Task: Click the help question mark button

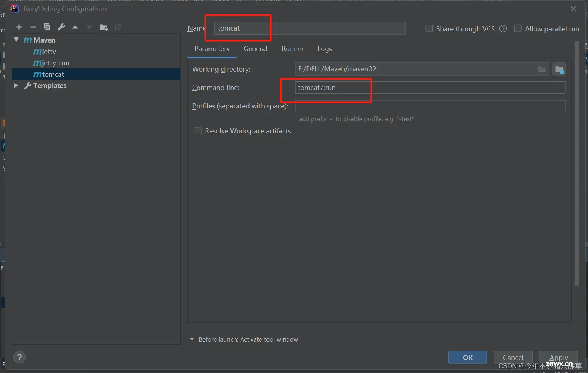Action: [x=19, y=357]
